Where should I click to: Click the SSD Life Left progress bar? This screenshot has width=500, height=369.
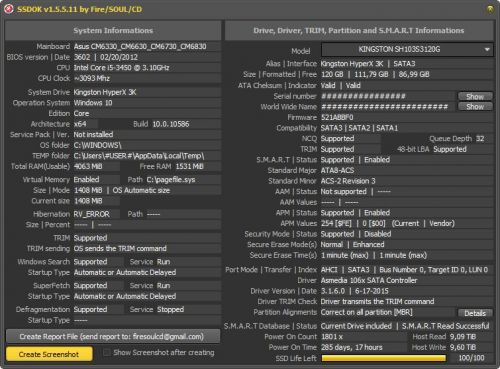[384, 358]
